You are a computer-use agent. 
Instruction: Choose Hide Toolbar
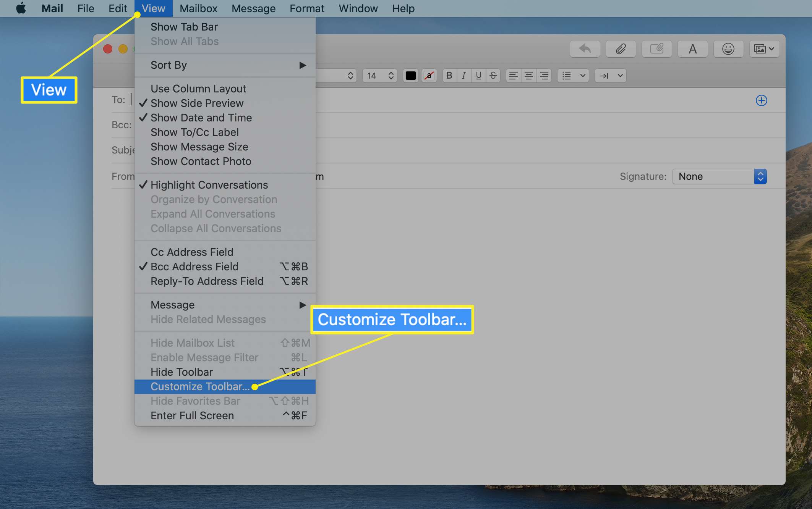[x=225, y=372]
